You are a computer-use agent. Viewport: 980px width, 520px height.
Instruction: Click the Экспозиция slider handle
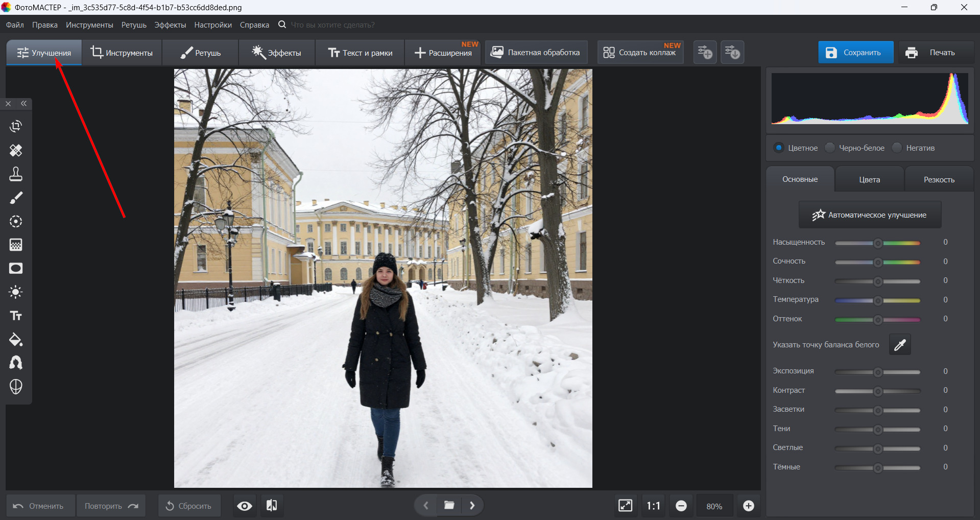(878, 372)
